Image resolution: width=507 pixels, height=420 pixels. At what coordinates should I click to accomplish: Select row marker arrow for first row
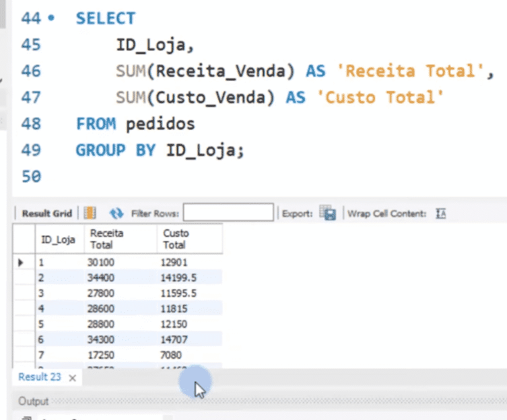coord(20,262)
